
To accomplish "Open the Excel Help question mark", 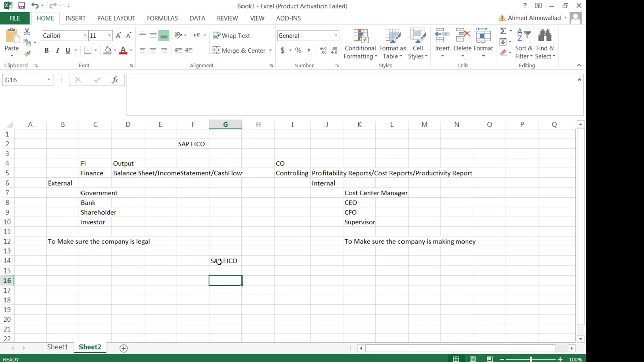I will [525, 6].
